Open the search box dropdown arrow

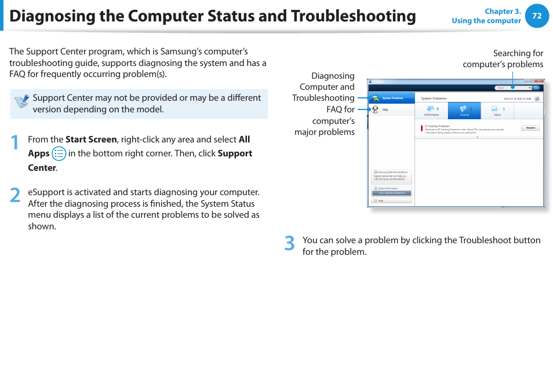tap(529, 87)
